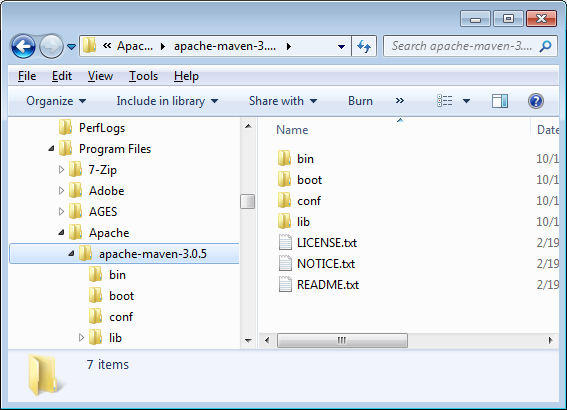Click the Forward navigation arrow button

(51, 46)
